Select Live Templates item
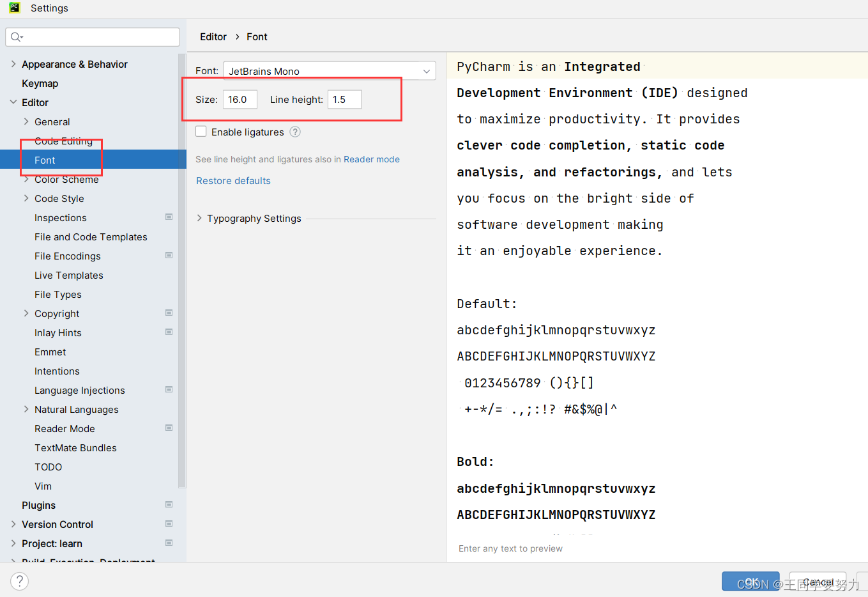 click(68, 275)
